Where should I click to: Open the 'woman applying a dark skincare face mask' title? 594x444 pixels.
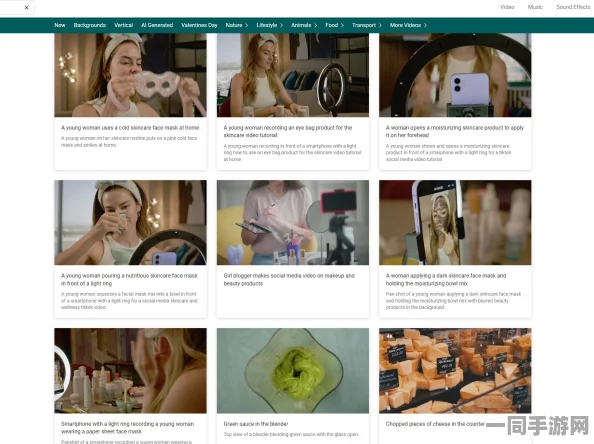tap(446, 280)
